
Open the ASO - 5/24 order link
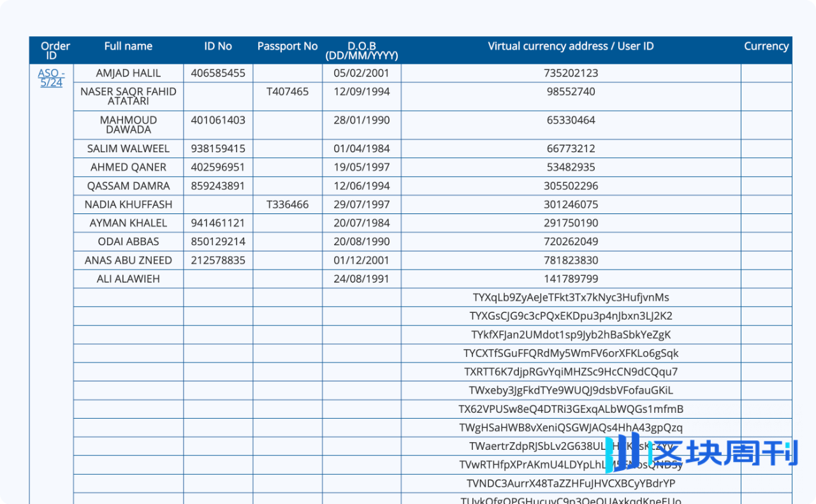point(51,78)
